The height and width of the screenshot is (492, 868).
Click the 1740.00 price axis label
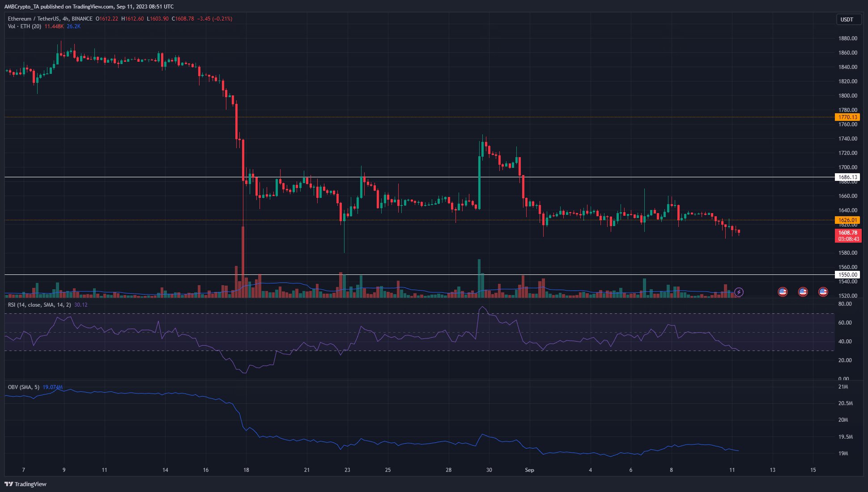[848, 139]
